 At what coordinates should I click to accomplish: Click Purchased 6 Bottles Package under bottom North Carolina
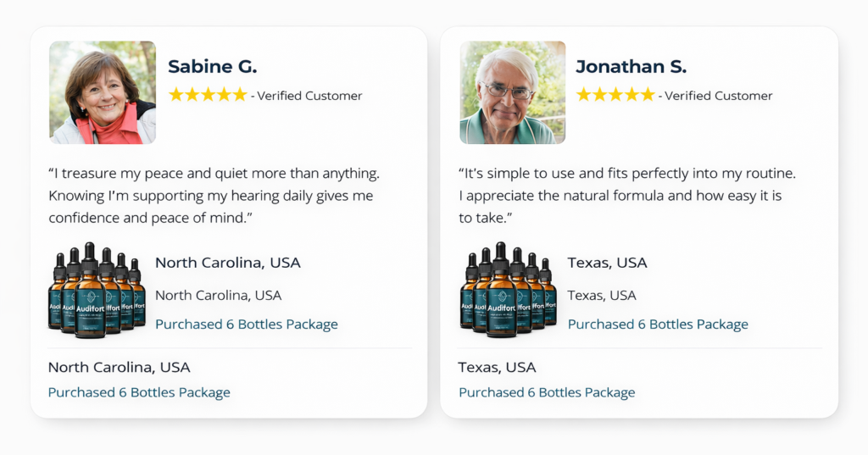(139, 392)
